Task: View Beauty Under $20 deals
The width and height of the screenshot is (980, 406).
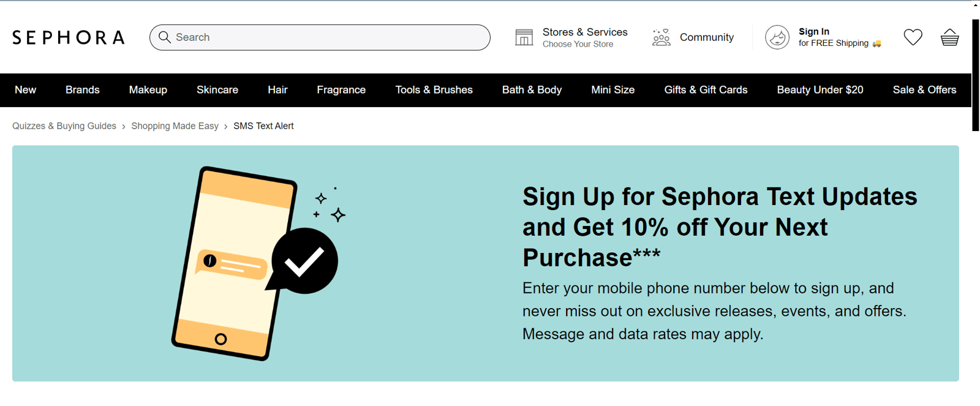Action: [x=820, y=89]
